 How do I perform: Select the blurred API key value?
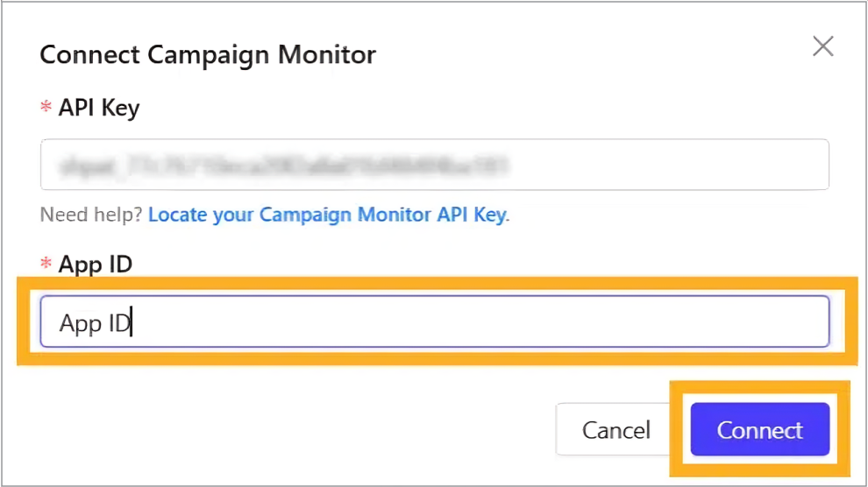(x=282, y=165)
